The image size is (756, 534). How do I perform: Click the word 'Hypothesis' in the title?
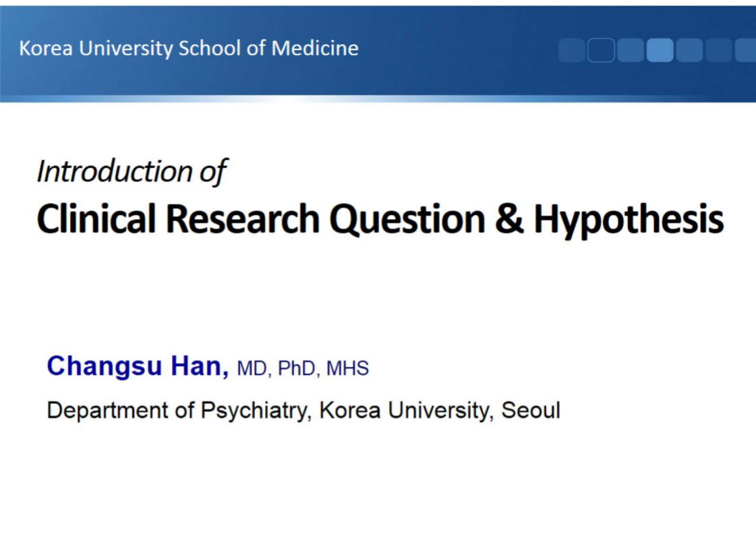[x=629, y=219]
